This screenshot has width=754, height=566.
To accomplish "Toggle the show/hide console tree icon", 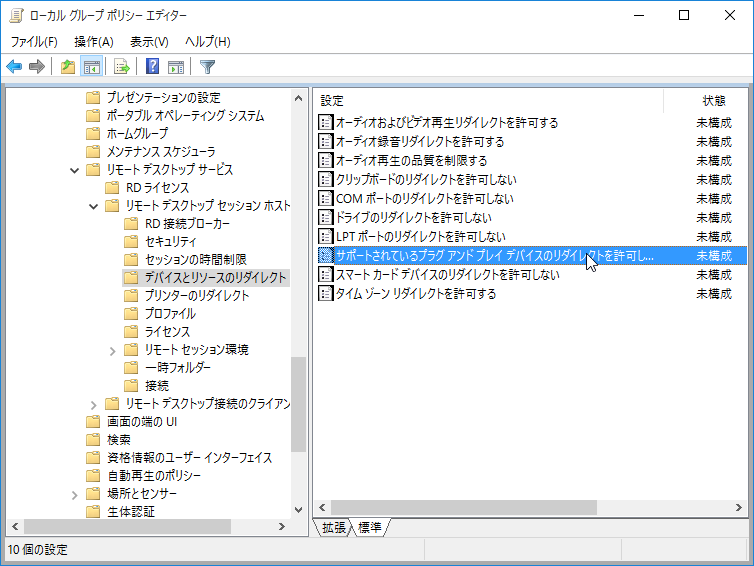I will (92, 66).
